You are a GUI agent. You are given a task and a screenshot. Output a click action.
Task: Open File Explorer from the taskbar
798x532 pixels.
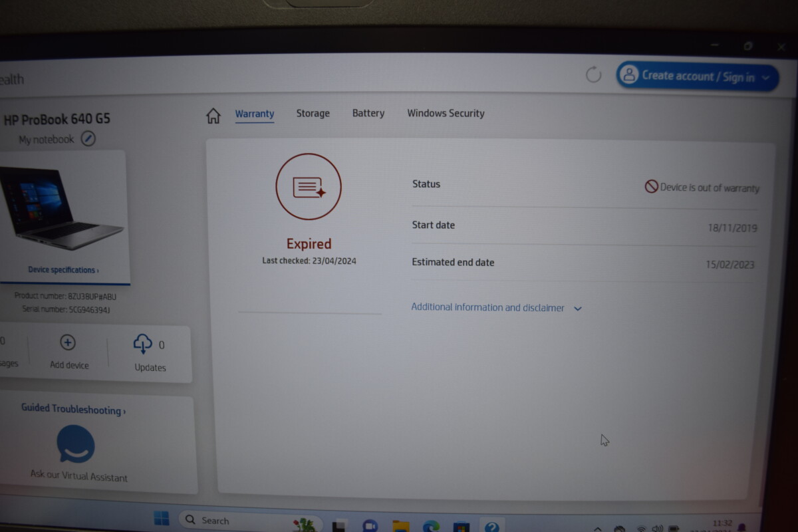pos(400,527)
